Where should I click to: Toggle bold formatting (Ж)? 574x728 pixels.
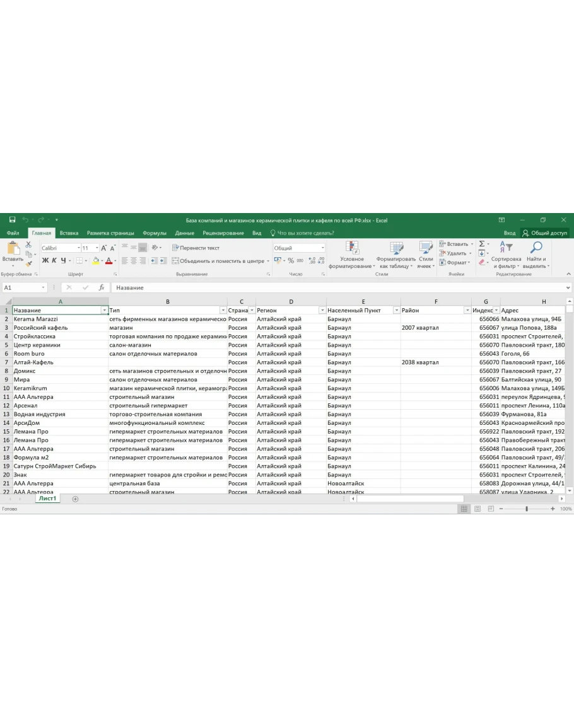(45, 260)
